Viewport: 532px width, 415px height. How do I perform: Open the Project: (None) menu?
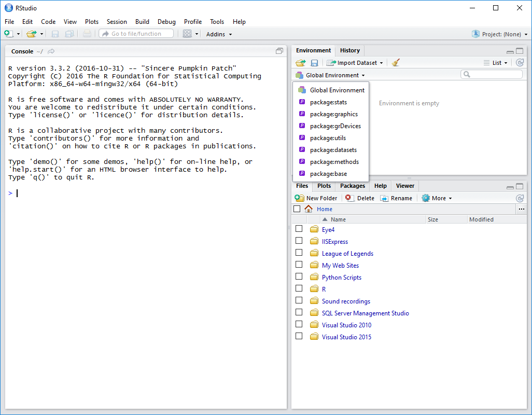tap(500, 34)
